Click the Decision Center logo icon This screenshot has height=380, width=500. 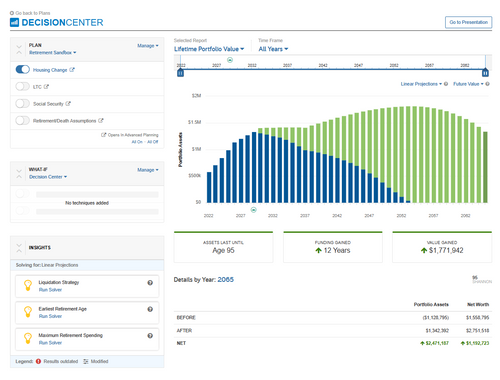click(x=14, y=22)
